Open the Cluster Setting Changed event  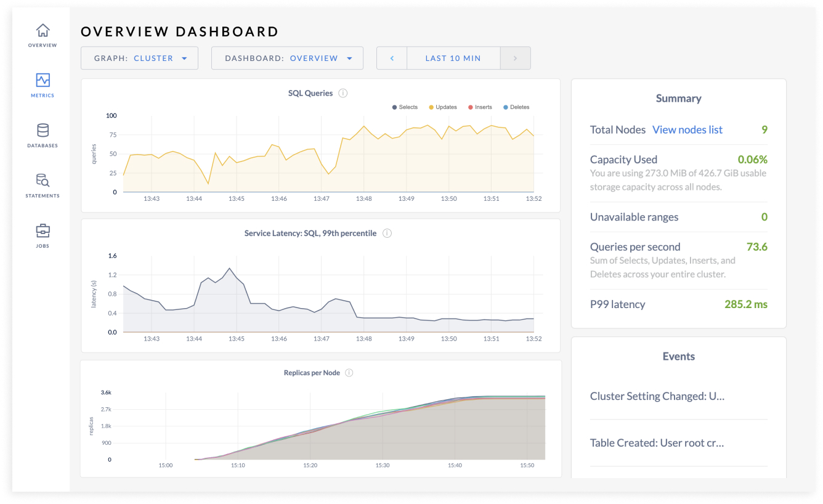657,397
